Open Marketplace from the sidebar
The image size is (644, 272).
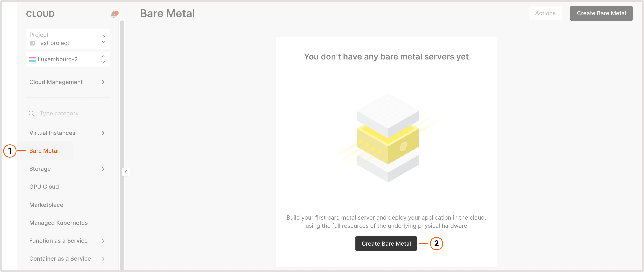coord(46,205)
